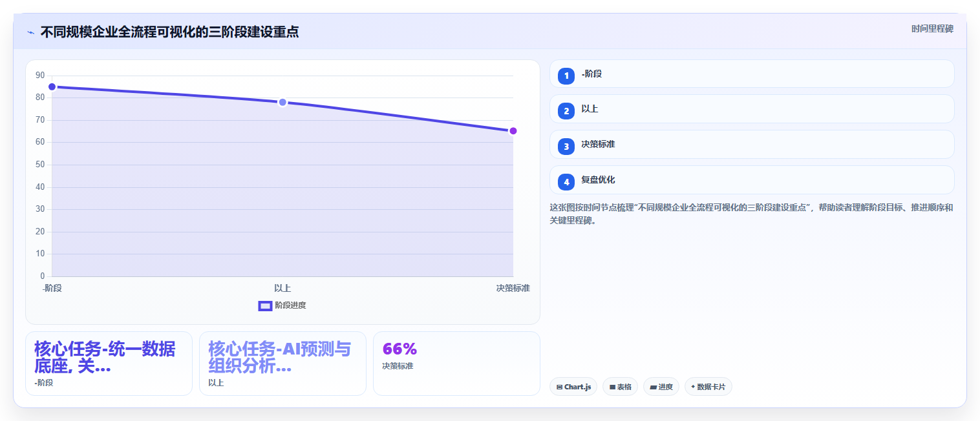
Task: Open the -阶段 milestone row
Action: tap(752, 74)
